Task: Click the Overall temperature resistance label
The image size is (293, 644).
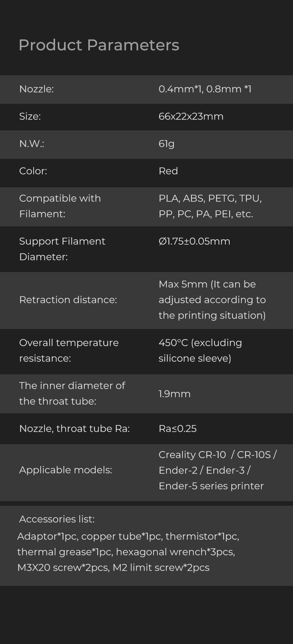Action: tap(69, 350)
